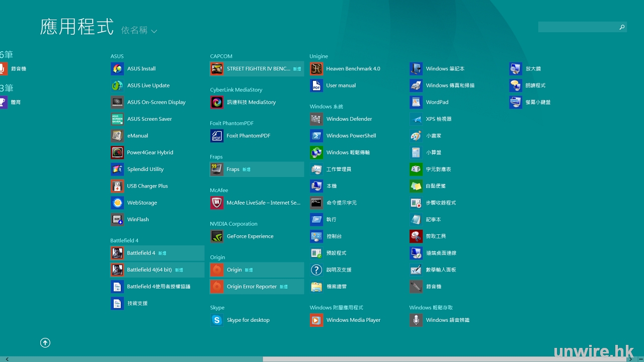Launch Heaven Benchmark 4.0 icon
The height and width of the screenshot is (362, 644).
316,69
